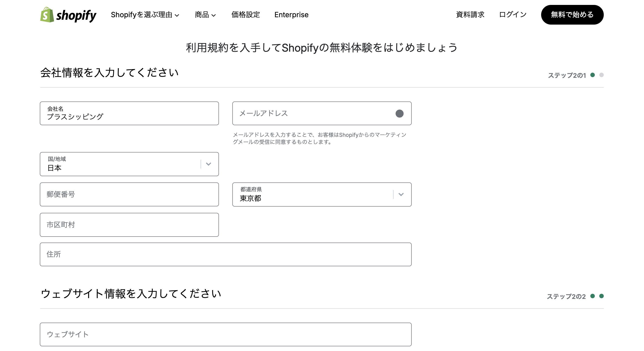
Task: Click the ウェブサイト input field
Action: tap(225, 334)
